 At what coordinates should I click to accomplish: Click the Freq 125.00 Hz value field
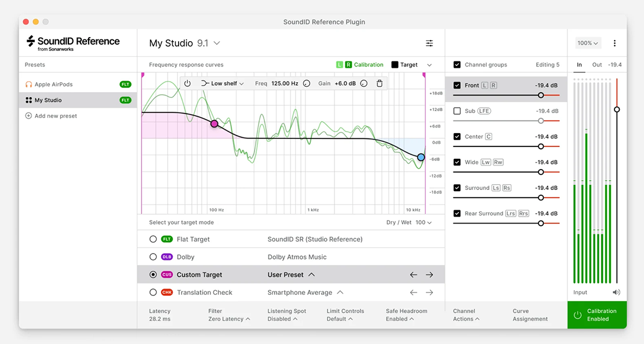(x=285, y=83)
